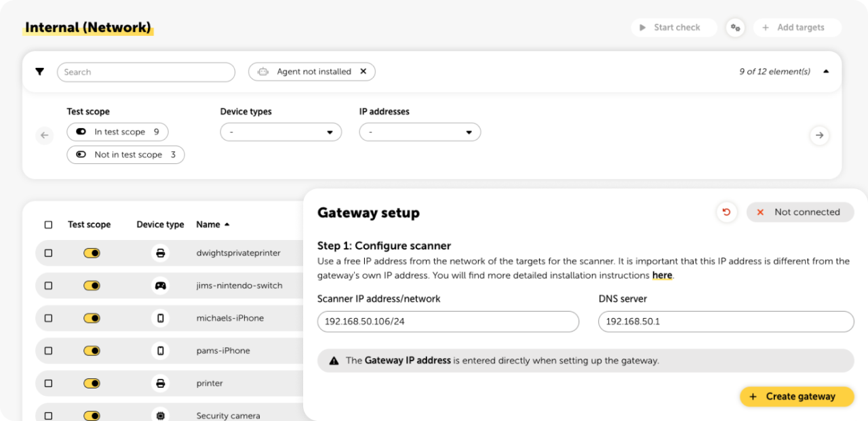
Task: Click printer icon for dwightsprivateprinter
Action: click(160, 253)
